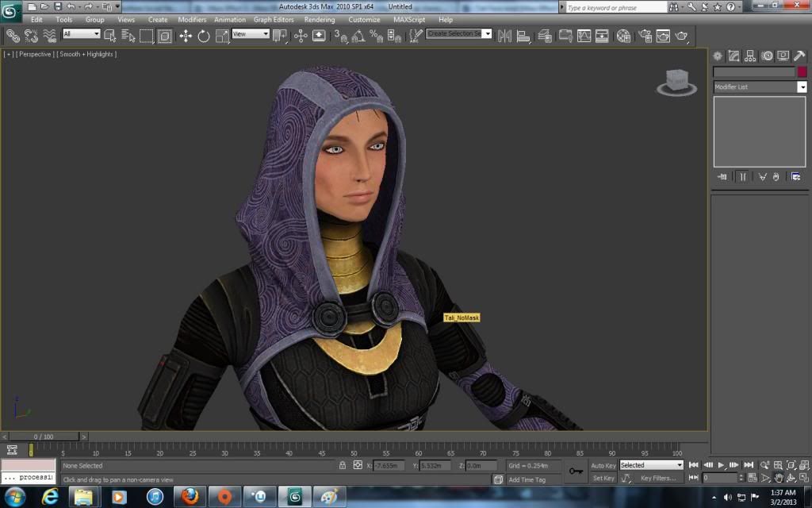Image resolution: width=812 pixels, height=508 pixels.
Task: Toggle the 3D Snaps button
Action: tap(339, 36)
